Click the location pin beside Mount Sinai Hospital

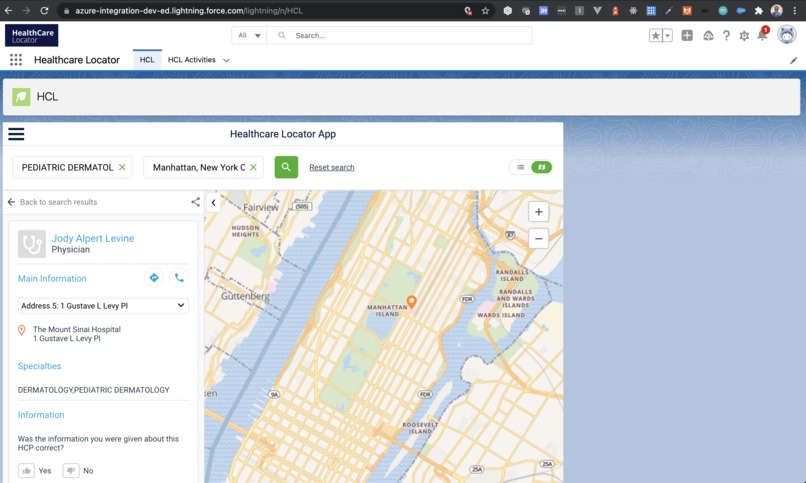click(x=22, y=330)
